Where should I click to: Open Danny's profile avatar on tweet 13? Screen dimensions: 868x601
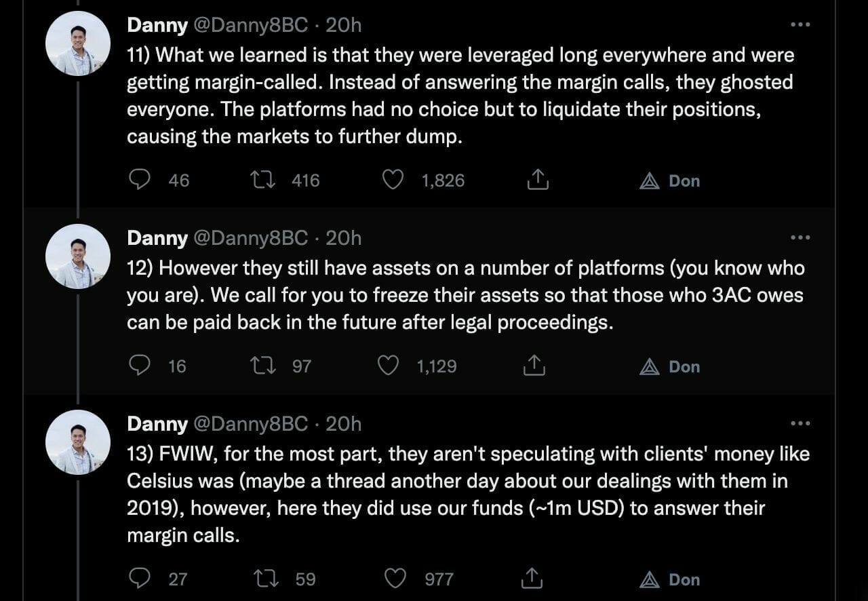(x=77, y=442)
